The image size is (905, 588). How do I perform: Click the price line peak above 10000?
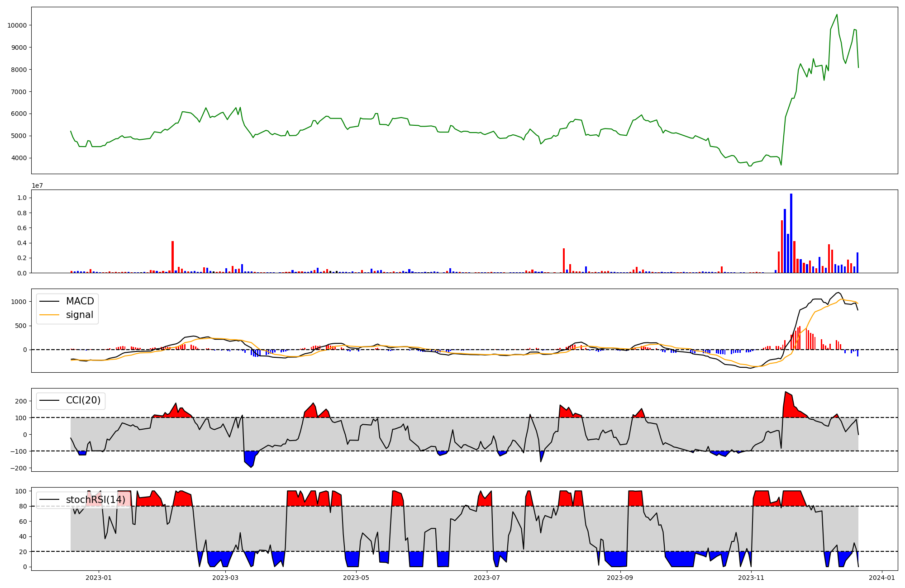tap(837, 15)
